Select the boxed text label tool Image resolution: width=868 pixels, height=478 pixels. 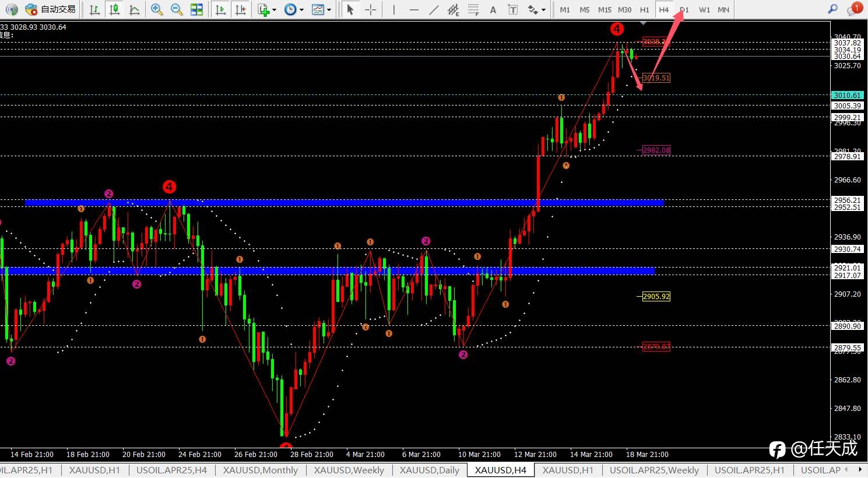(513, 9)
